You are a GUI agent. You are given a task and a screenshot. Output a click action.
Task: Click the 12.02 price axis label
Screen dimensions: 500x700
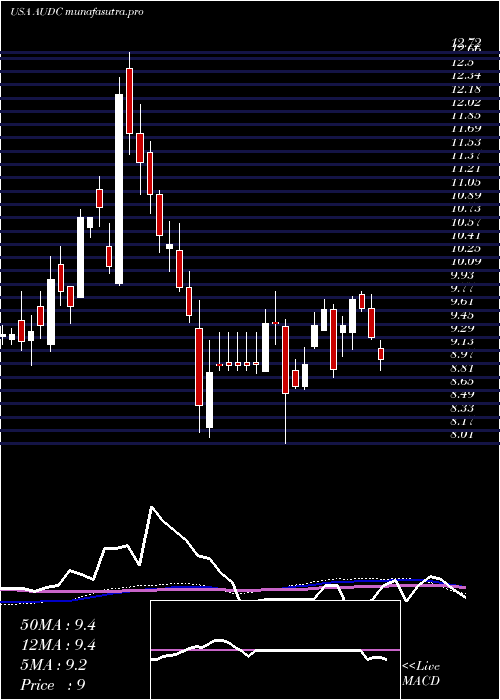click(x=466, y=102)
